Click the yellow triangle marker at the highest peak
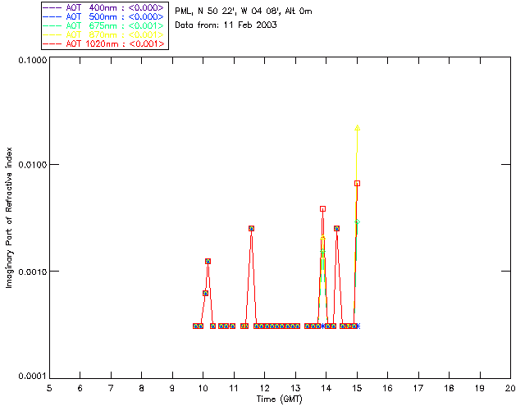Viewport: 525px width, 420px height. tap(358, 128)
